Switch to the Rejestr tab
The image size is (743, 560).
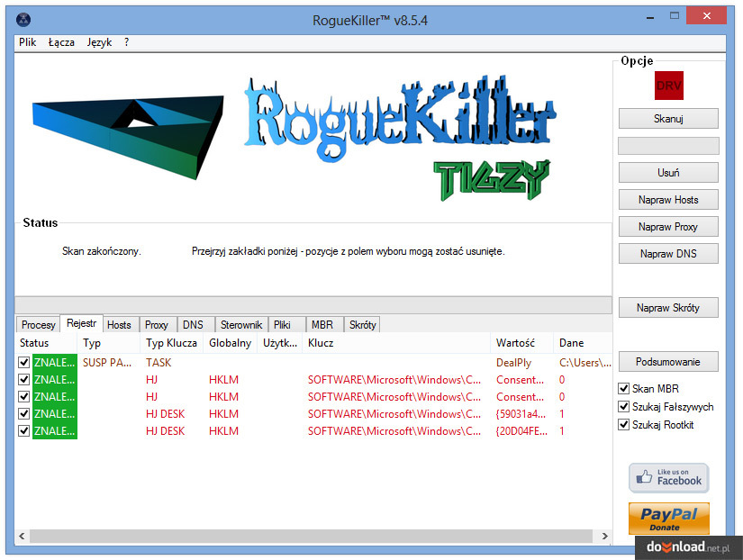coord(81,323)
